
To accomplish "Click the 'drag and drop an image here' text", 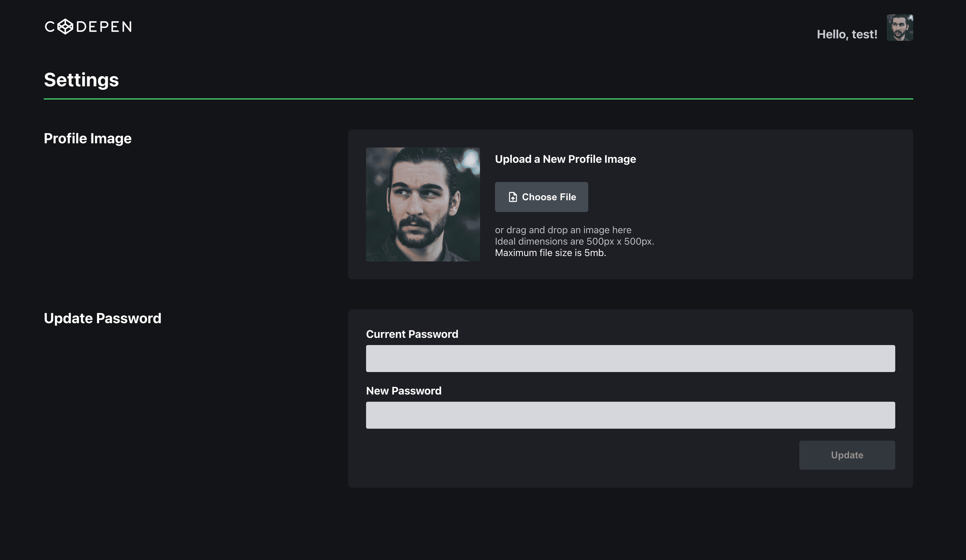I will click(563, 230).
